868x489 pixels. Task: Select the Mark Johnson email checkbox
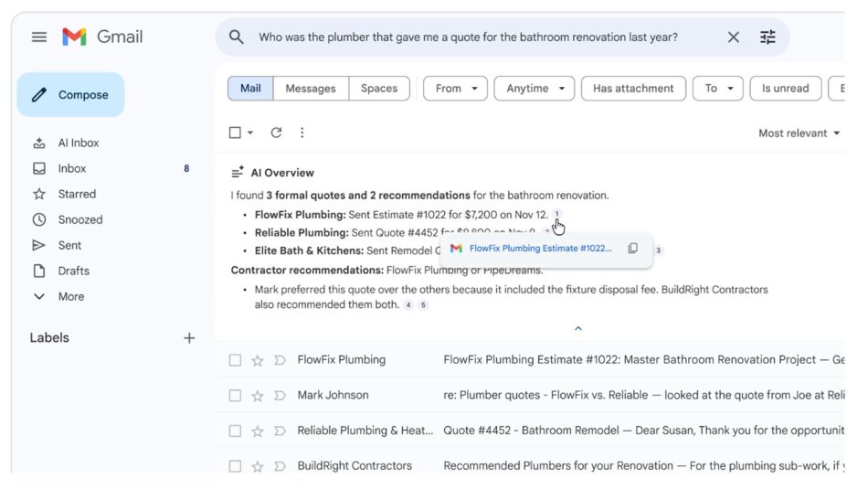tap(235, 396)
